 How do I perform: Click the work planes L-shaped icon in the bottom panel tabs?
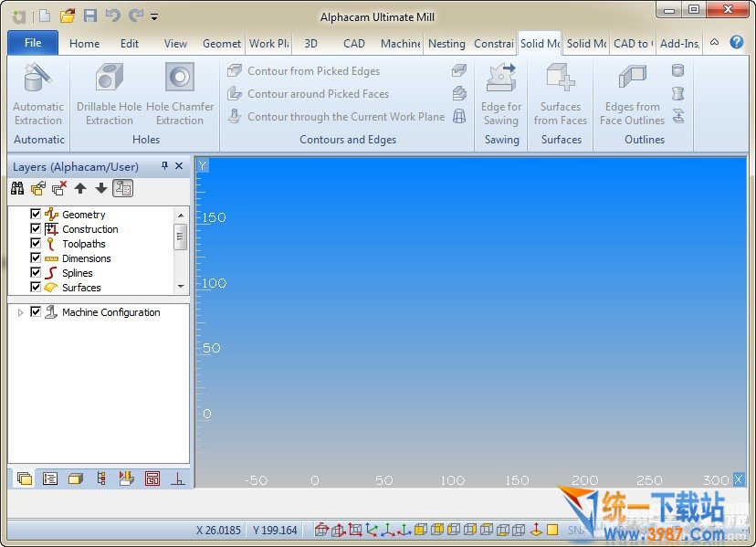pos(177,479)
